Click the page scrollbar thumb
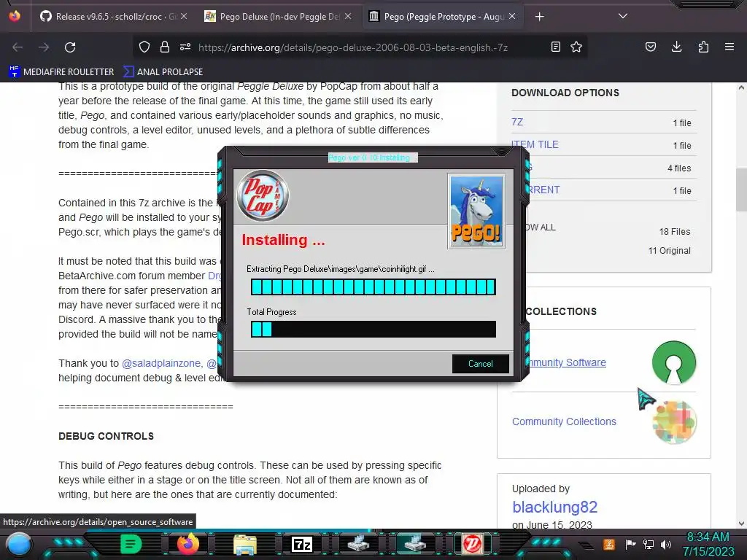Screen dimensions: 747x560 point(741,190)
